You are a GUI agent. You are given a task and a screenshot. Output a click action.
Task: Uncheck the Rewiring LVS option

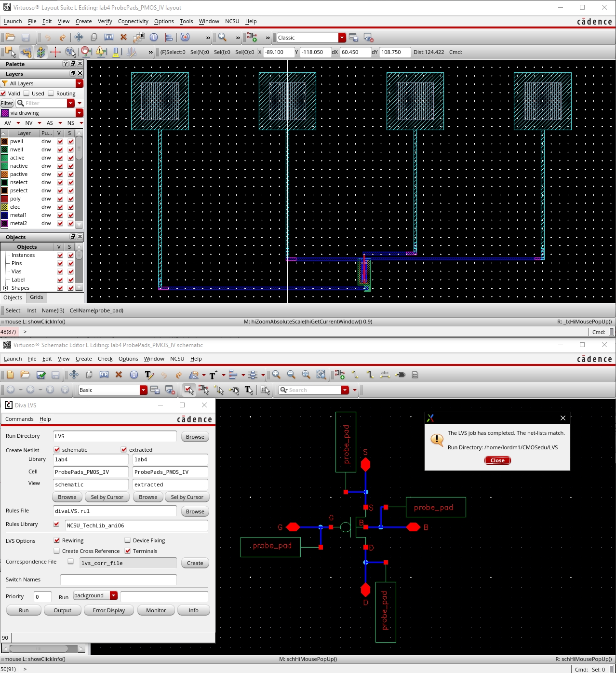coord(57,540)
